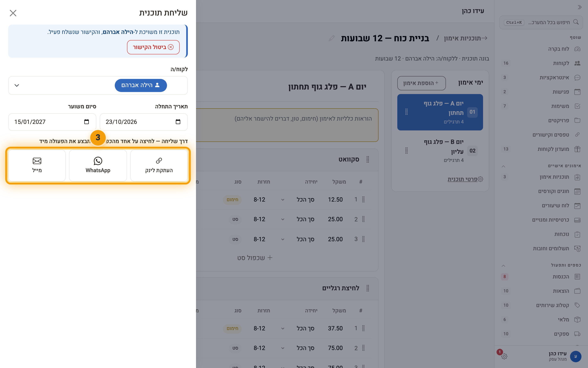Image resolution: width=588 pixels, height=368 pixels.
Task: Open אינטראקציות in the sidebar
Action: [x=541, y=77]
